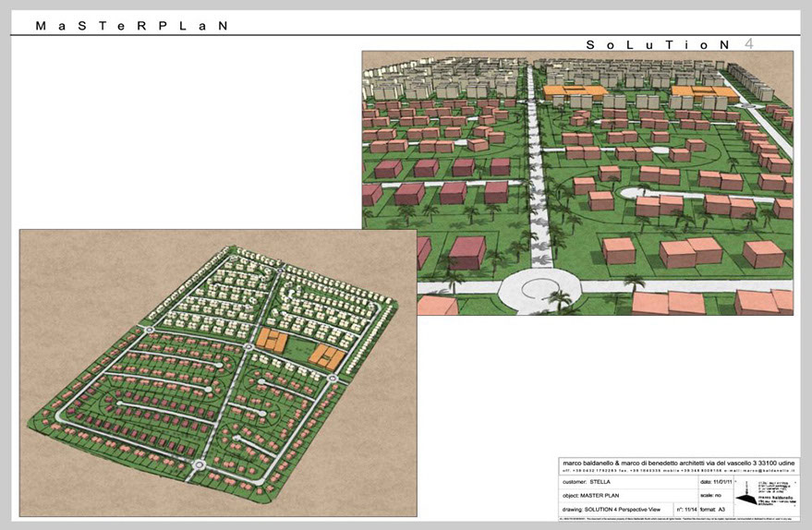Click the bottom roundabout in the aerial view
The image size is (812, 530).
click(197, 468)
